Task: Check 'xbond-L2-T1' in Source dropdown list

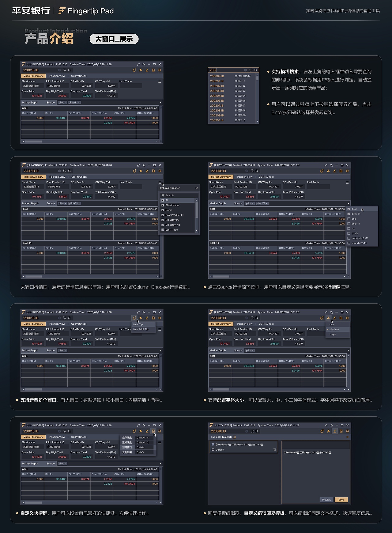Action: coord(349,243)
